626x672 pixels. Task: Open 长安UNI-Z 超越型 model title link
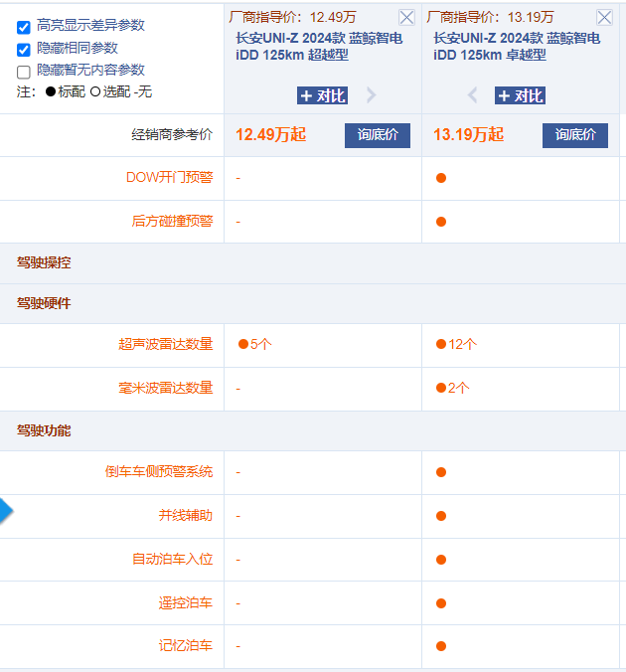coord(319,47)
